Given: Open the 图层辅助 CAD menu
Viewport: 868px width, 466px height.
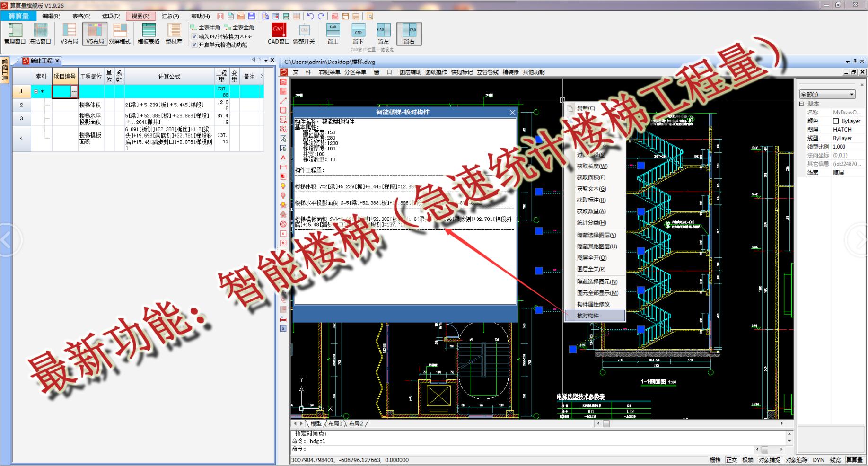Looking at the screenshot, I should click(410, 72).
